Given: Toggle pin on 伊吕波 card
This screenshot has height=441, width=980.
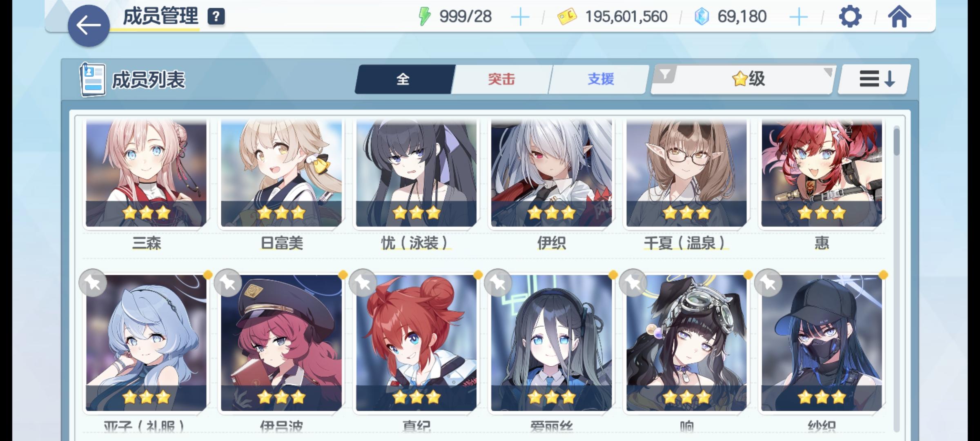Looking at the screenshot, I should [228, 283].
